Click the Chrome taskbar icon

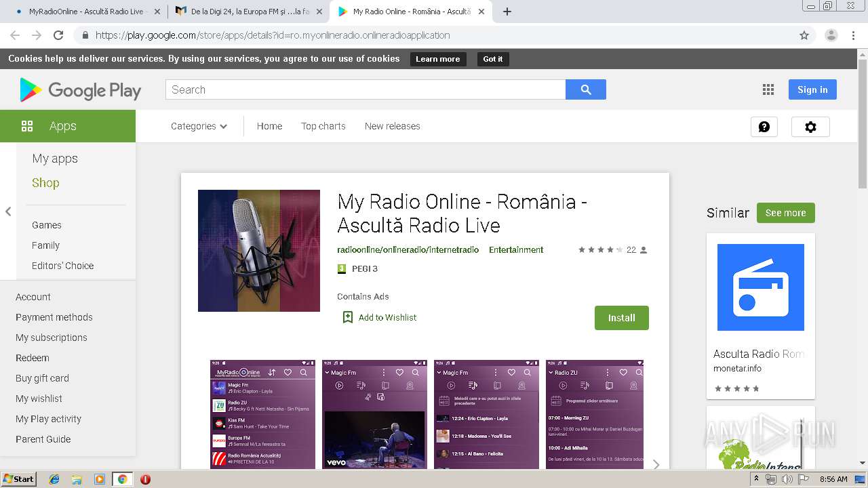[x=122, y=479]
